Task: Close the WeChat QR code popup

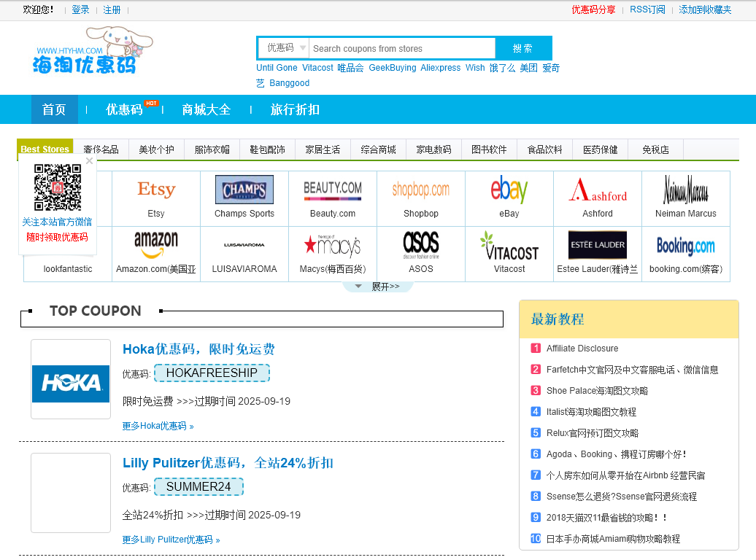Action: tap(89, 161)
